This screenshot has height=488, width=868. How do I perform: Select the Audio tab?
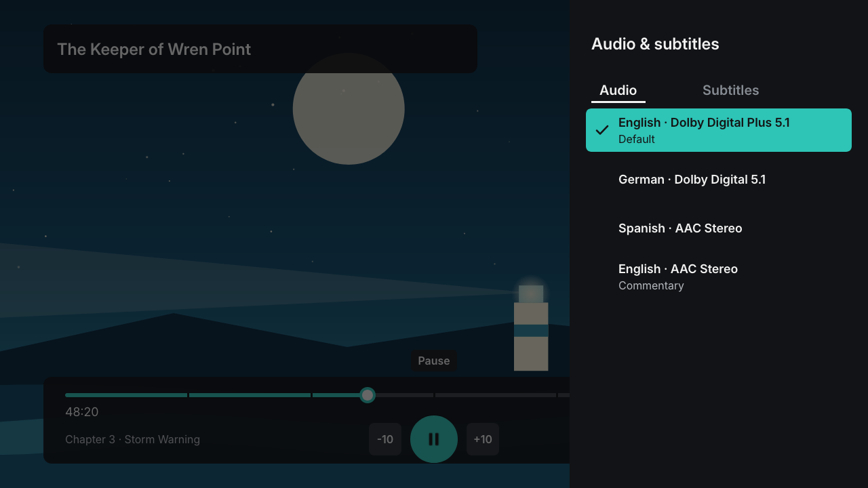(x=618, y=90)
